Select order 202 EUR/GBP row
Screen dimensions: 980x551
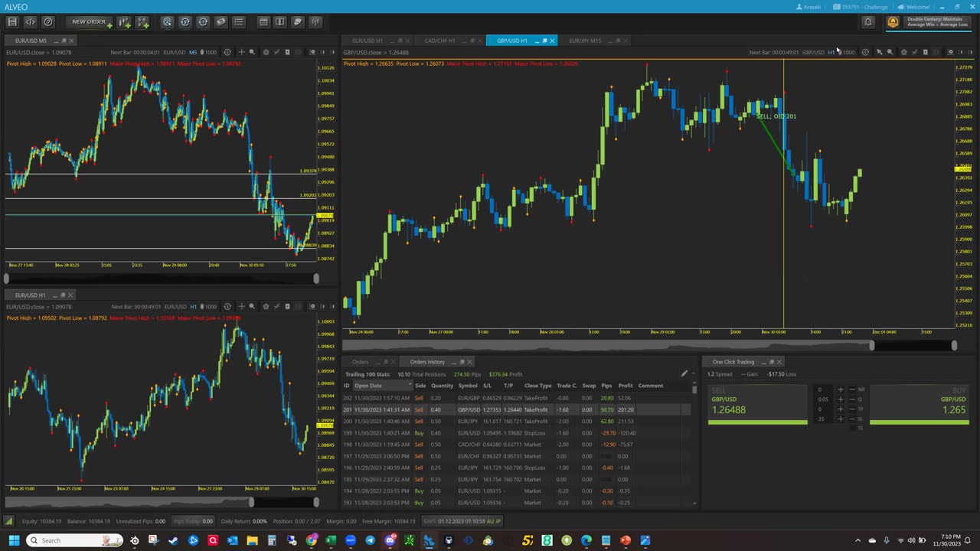tap(517, 398)
